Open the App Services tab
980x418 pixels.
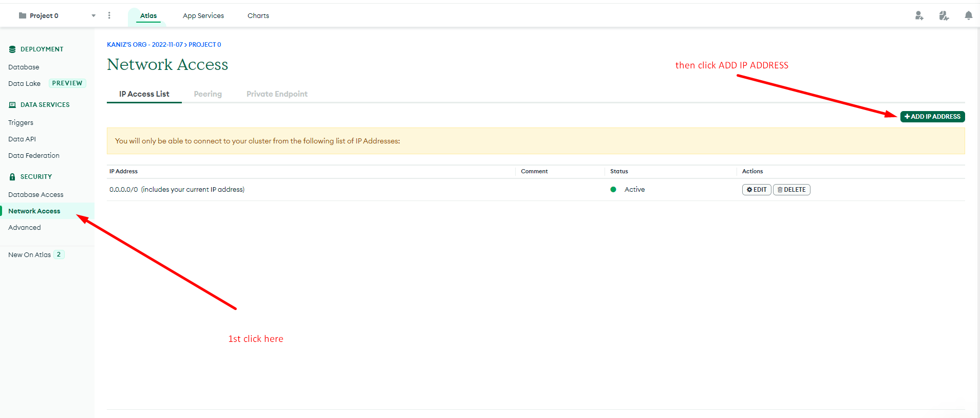[203, 16]
